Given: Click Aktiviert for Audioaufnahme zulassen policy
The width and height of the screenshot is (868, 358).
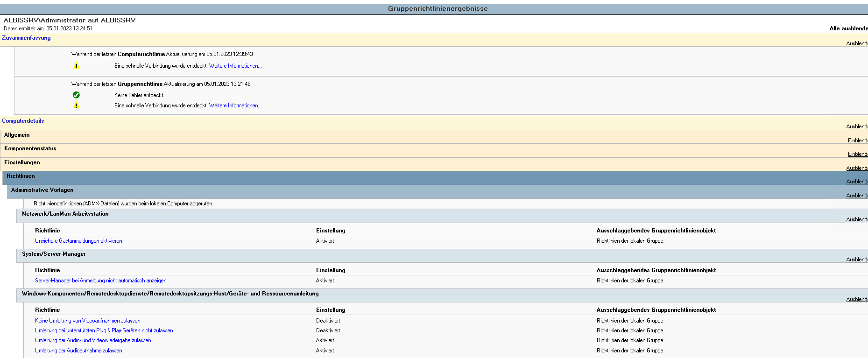Looking at the screenshot, I should click(325, 351).
